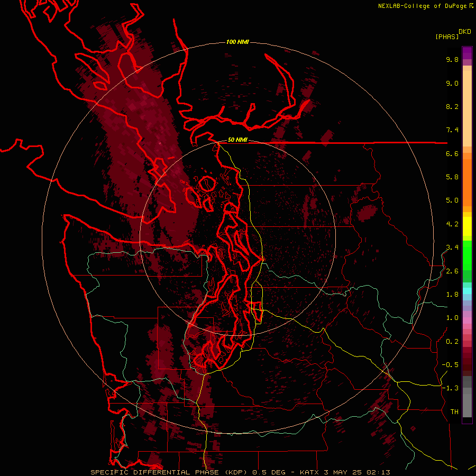The width and height of the screenshot is (476, 476).
Task: Click the 0.2 scale value
Action: [452, 342]
